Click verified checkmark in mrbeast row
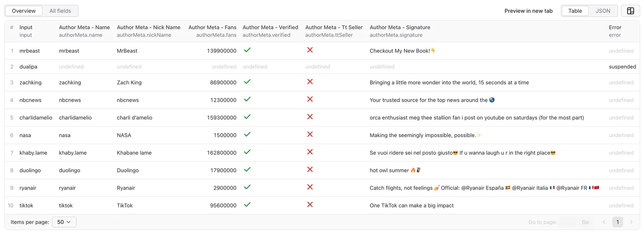The width and height of the screenshot is (644, 234). pos(247,50)
